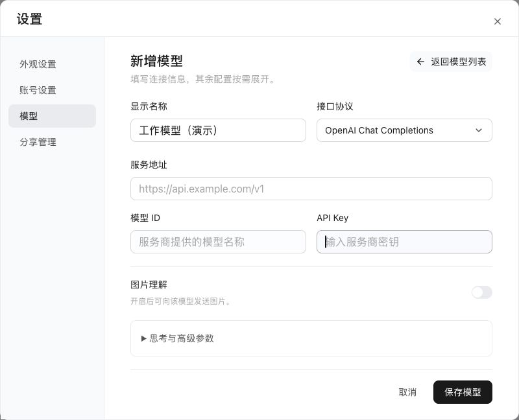Focus the 显示名称 input field
Screen dimensions: 519x420
[218, 130]
